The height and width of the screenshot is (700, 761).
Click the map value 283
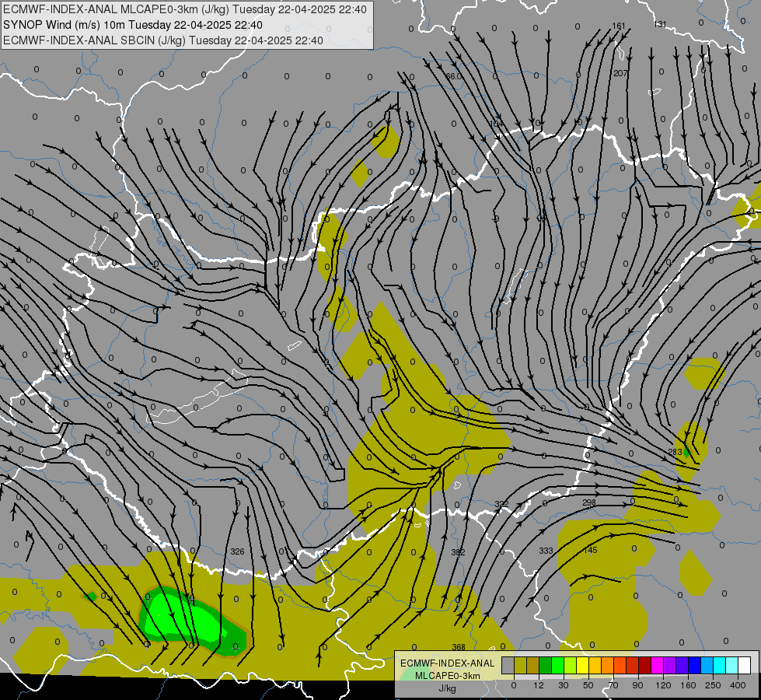(675, 452)
